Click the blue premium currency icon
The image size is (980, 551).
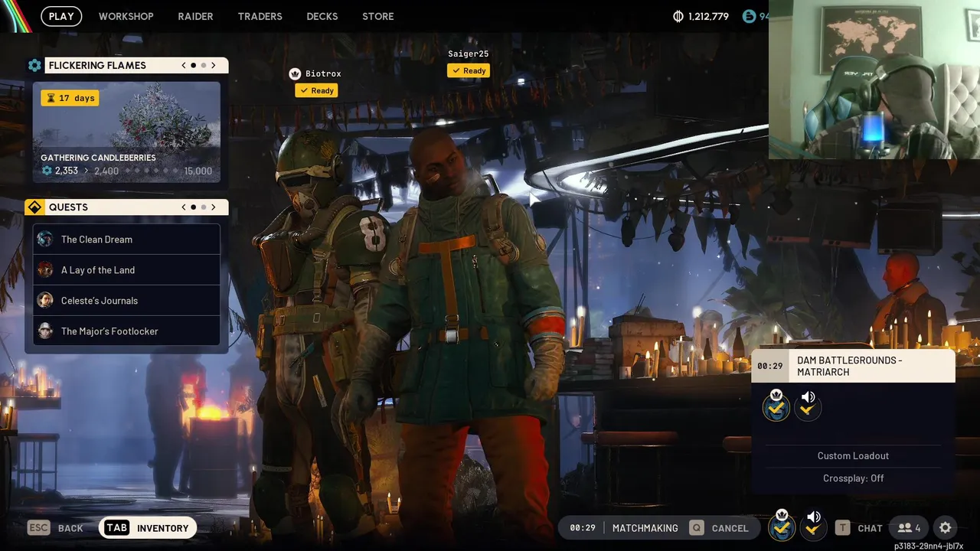pyautogui.click(x=749, y=16)
